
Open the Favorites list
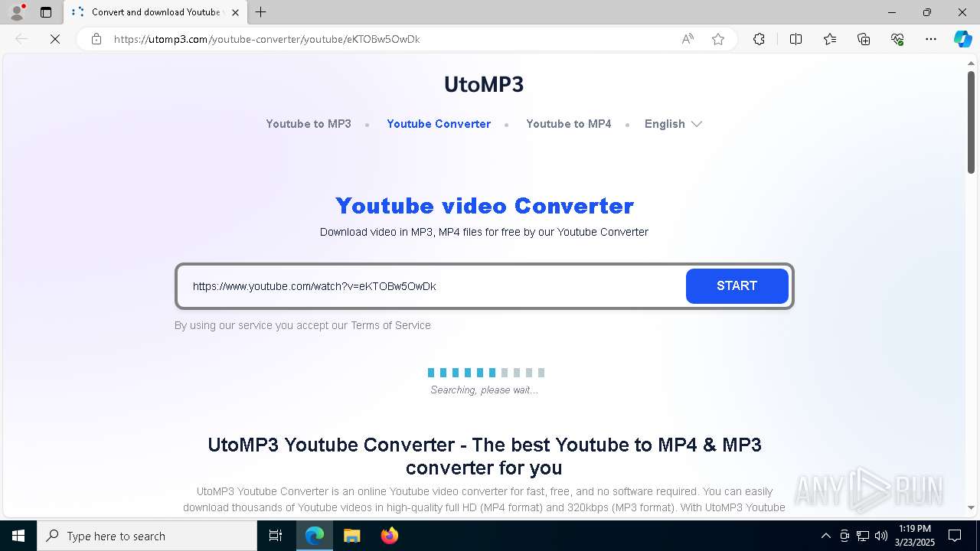pyautogui.click(x=830, y=39)
